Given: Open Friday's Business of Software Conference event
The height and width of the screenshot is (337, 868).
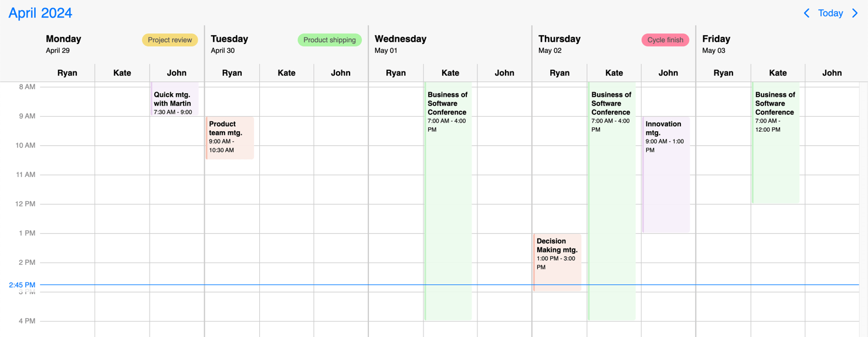Looking at the screenshot, I should tap(775, 144).
